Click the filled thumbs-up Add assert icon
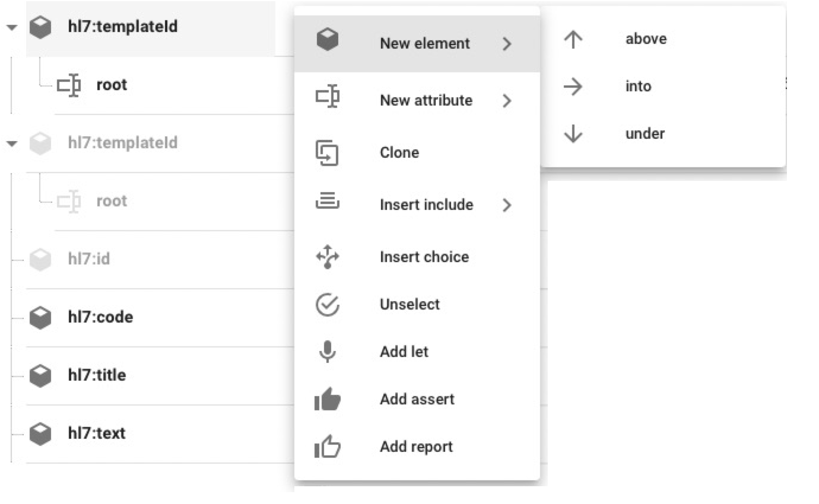This screenshot has height=504, width=819. coord(327,400)
